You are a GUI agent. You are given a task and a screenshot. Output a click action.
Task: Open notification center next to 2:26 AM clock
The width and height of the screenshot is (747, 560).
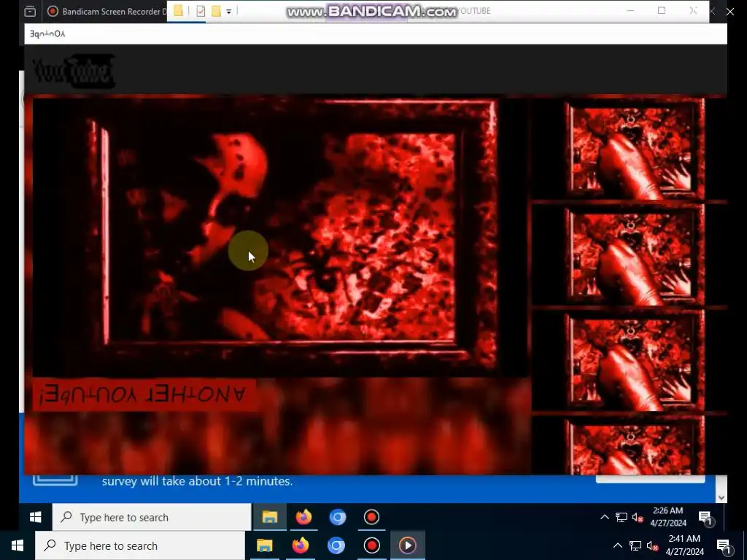[705, 518]
